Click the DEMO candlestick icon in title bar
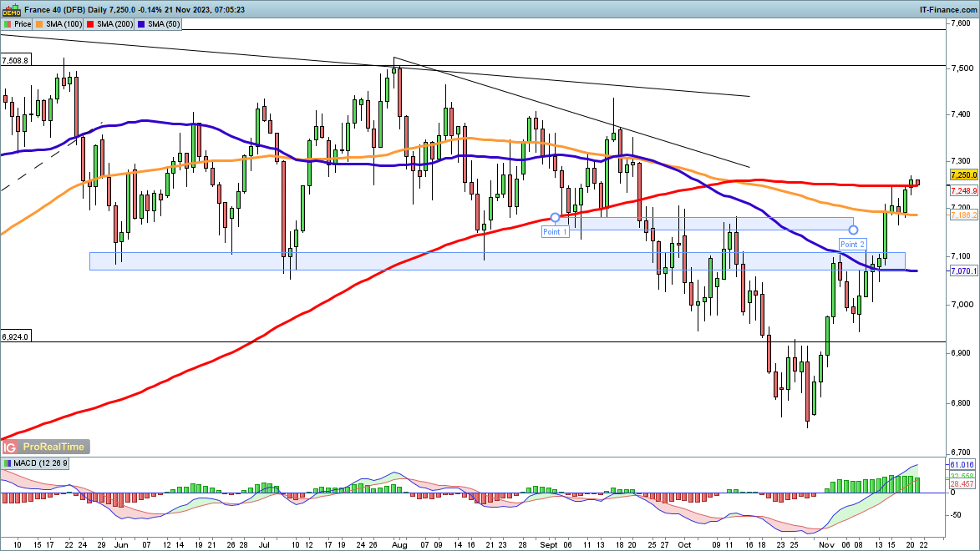The height and width of the screenshot is (551, 980). pos(10,8)
